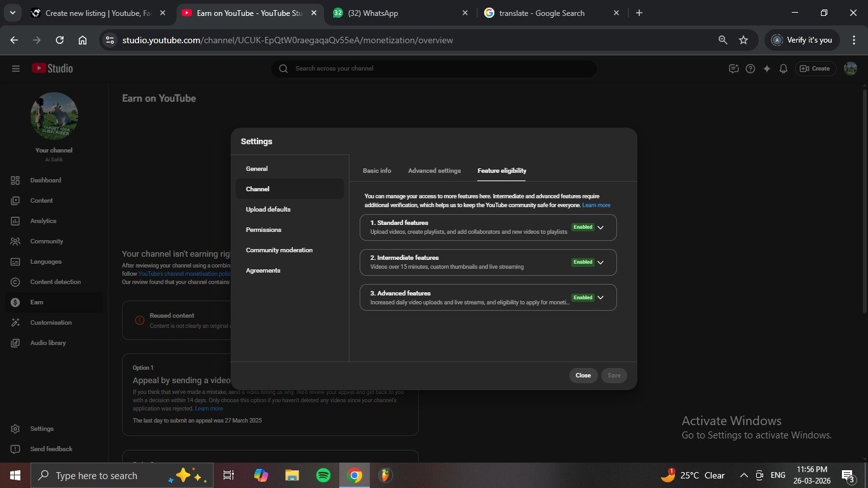Select Upload defaults in the settings sidebar
The width and height of the screenshot is (868, 488).
tap(268, 210)
